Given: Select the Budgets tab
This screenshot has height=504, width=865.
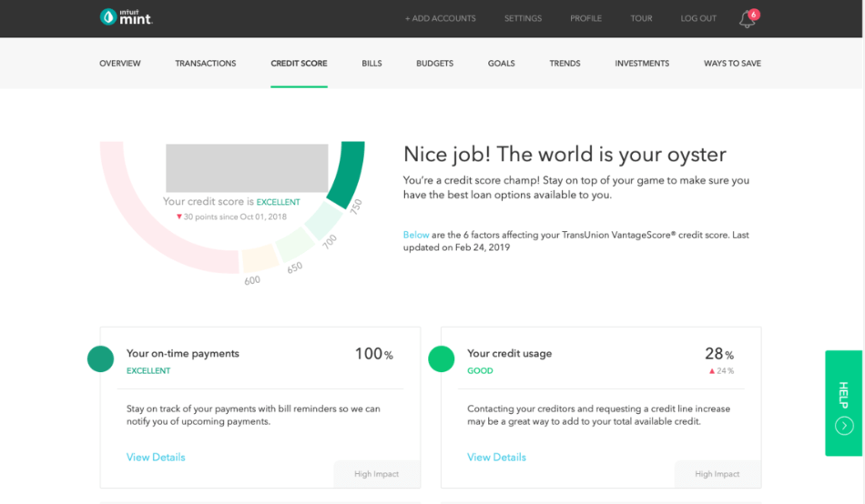Looking at the screenshot, I should pos(434,64).
